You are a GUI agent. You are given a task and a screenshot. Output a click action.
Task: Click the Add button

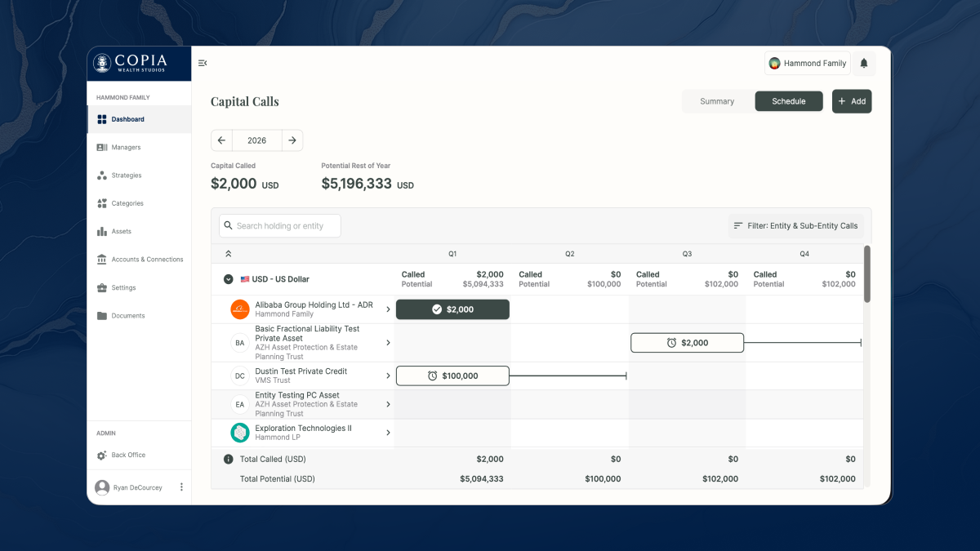click(852, 101)
